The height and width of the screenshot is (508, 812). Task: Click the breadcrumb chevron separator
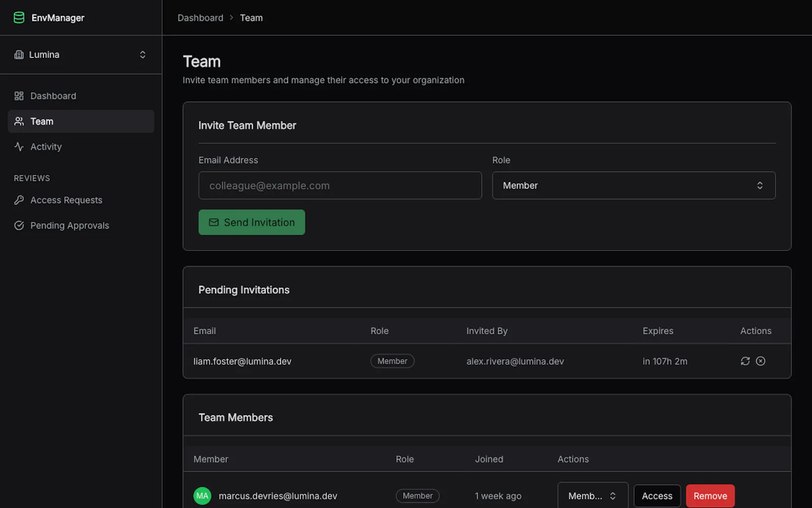click(x=231, y=18)
